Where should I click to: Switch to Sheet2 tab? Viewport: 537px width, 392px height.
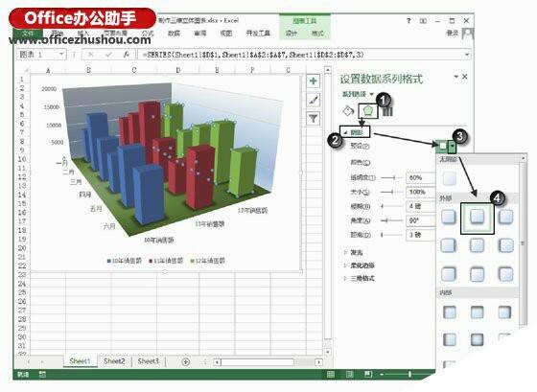tap(114, 361)
